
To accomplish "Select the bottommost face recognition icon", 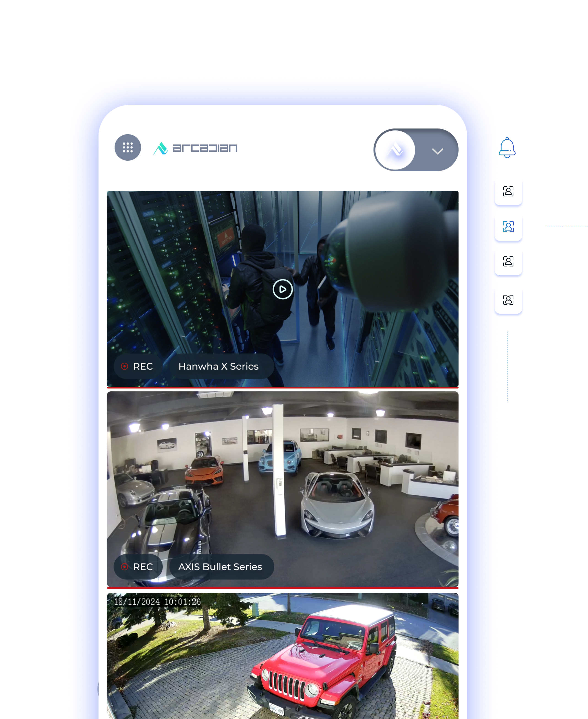I will [x=508, y=300].
